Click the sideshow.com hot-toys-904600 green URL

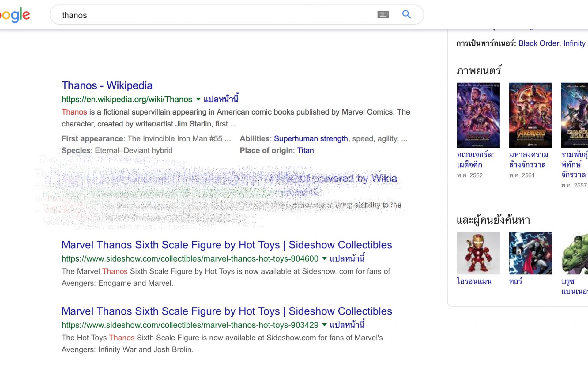(190, 259)
